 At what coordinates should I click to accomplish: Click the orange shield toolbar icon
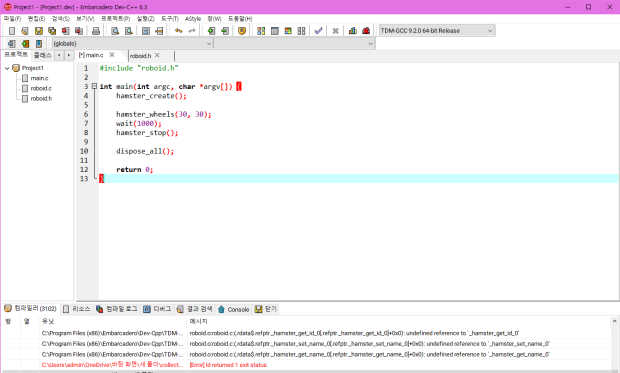click(242, 30)
